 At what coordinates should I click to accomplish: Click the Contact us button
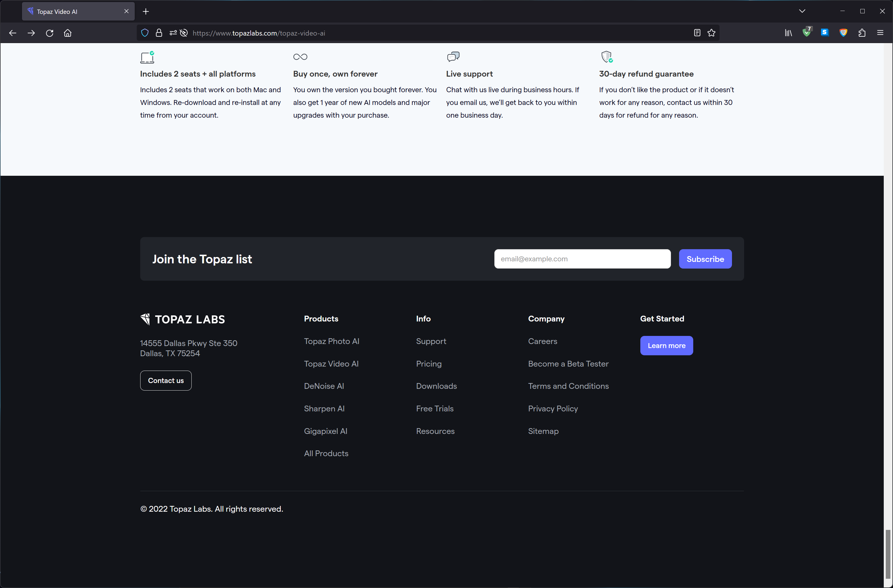(166, 380)
